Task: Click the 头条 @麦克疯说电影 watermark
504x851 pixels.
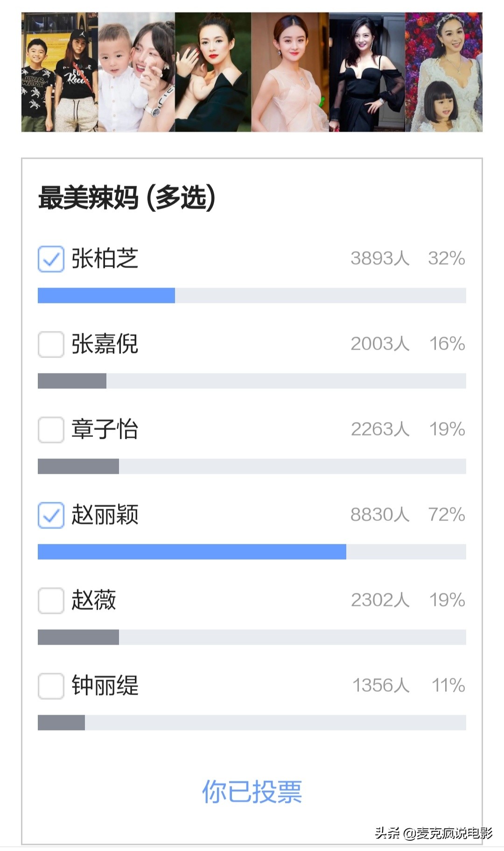Action: [434, 833]
